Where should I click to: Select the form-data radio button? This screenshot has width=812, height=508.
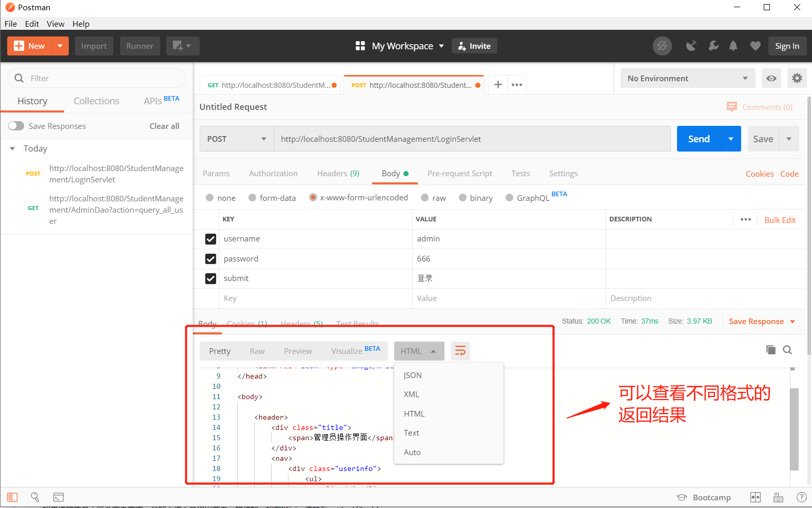coord(252,198)
